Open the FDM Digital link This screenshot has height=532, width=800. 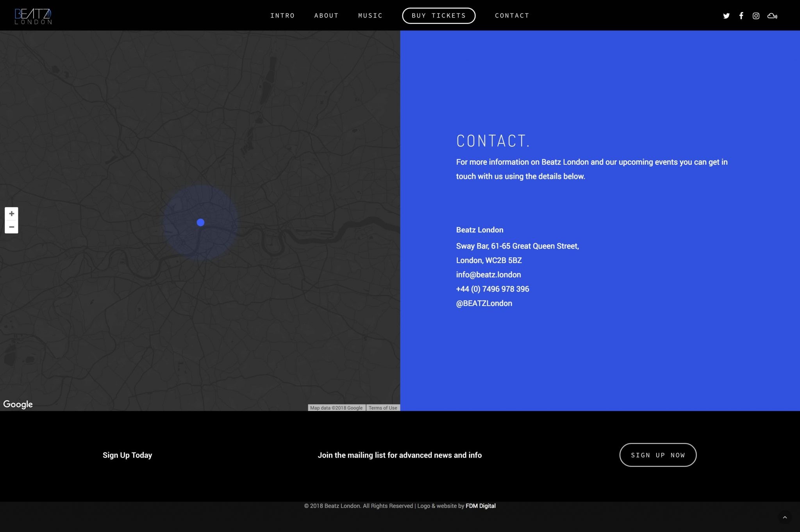tap(480, 506)
